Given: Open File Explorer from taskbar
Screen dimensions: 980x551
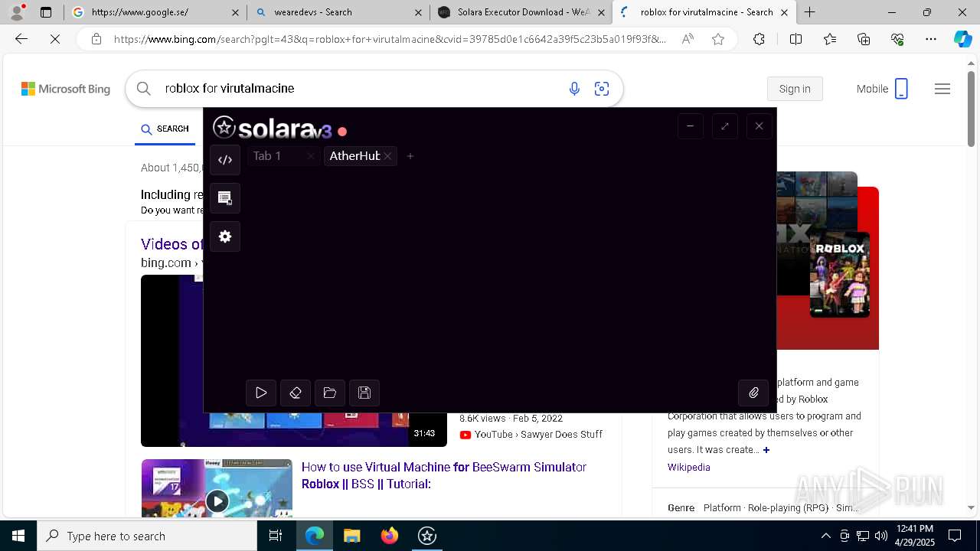Looking at the screenshot, I should 351,536.
